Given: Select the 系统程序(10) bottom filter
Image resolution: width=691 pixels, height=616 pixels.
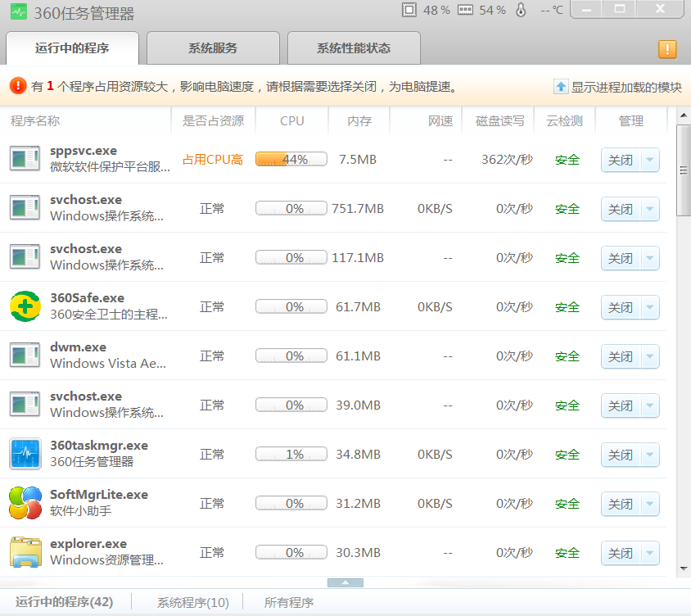Looking at the screenshot, I should click(x=193, y=602).
